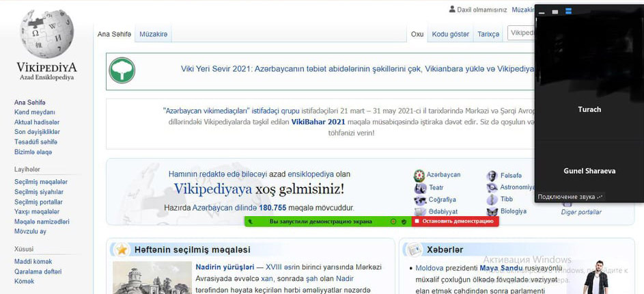The width and height of the screenshot is (644, 294).
Task: Click the Tibb portal staff icon
Action: [x=492, y=200]
